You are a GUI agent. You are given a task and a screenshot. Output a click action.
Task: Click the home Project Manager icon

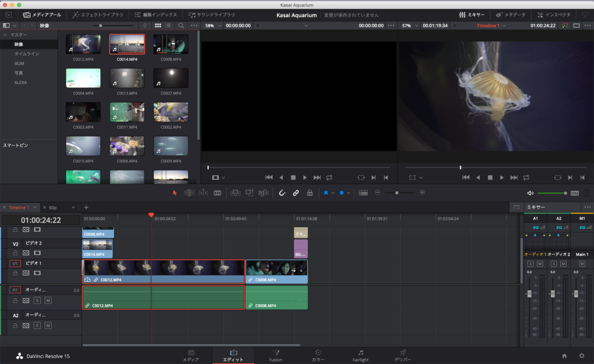564,355
